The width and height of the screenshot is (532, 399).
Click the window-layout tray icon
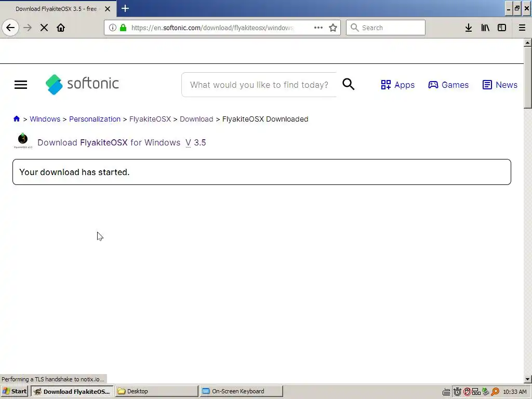click(476, 392)
